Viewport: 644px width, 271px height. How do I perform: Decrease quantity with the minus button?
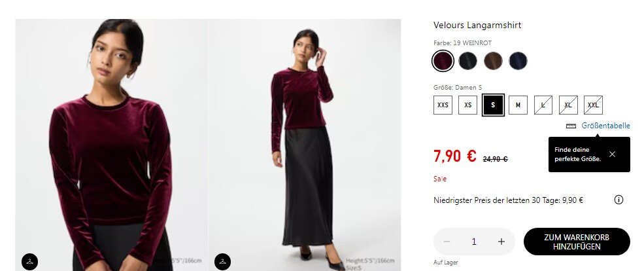[x=447, y=242]
